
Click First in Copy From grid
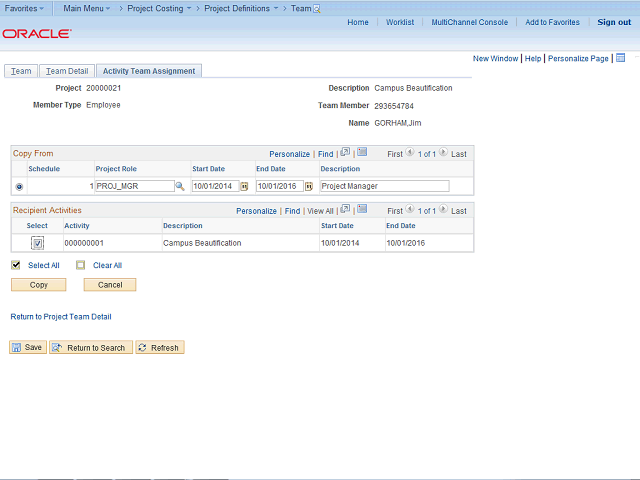[x=395, y=154]
